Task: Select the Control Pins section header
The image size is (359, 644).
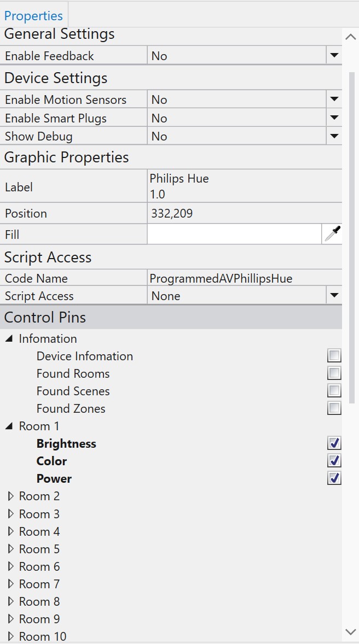Action: pyautogui.click(x=171, y=317)
